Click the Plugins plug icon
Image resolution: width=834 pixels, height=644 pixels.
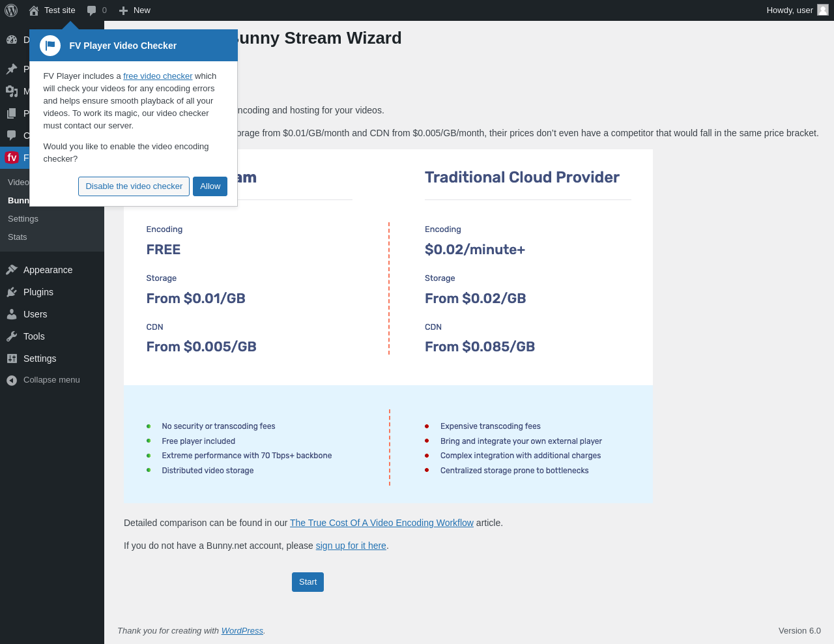12,292
